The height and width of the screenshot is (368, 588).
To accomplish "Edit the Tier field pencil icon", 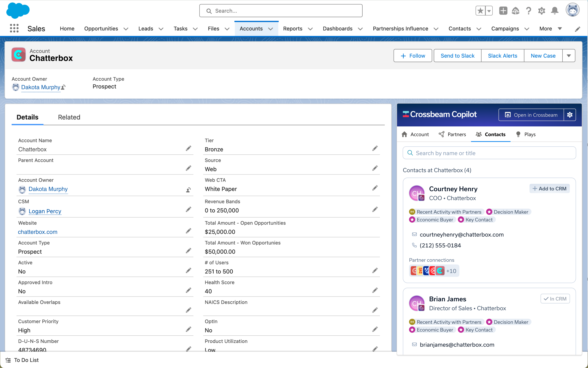I will (375, 149).
